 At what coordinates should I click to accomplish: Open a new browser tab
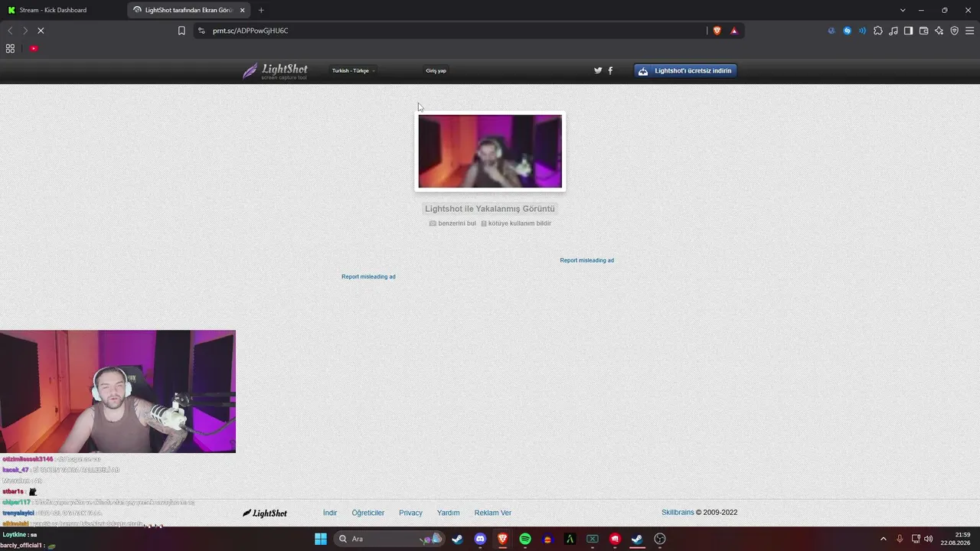[261, 10]
